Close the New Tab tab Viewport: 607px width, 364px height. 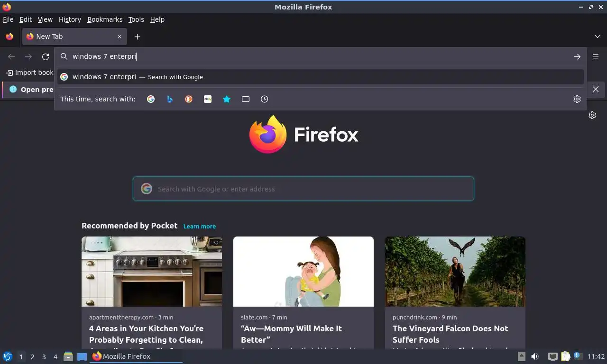tap(120, 36)
